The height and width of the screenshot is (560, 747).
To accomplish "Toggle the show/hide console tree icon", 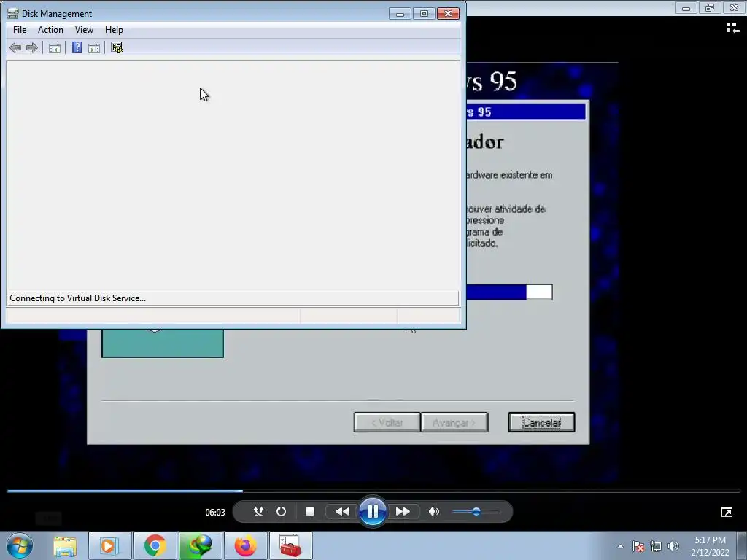I will (54, 47).
